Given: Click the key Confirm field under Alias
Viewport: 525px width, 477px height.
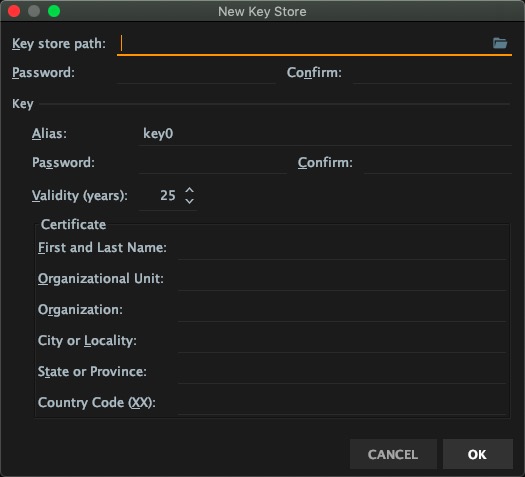Looking at the screenshot, I should (x=438, y=163).
